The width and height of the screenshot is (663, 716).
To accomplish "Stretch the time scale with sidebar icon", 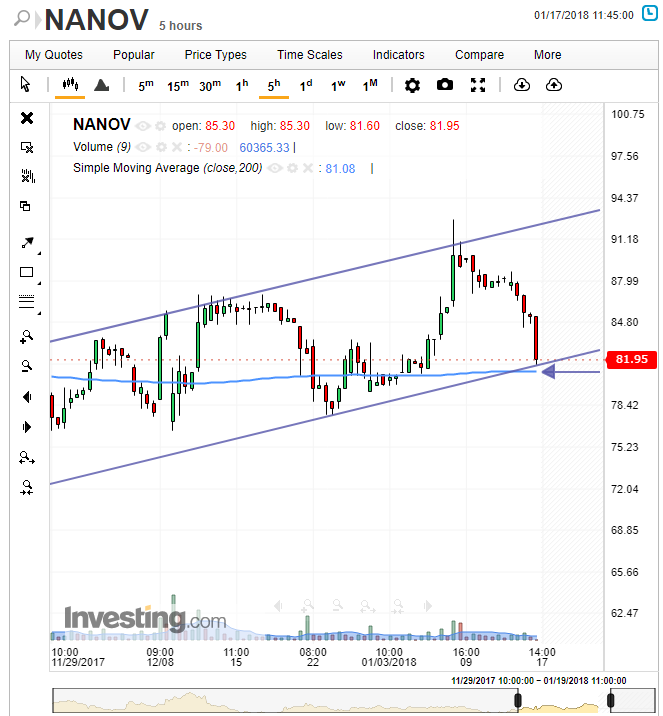I will [x=27, y=458].
